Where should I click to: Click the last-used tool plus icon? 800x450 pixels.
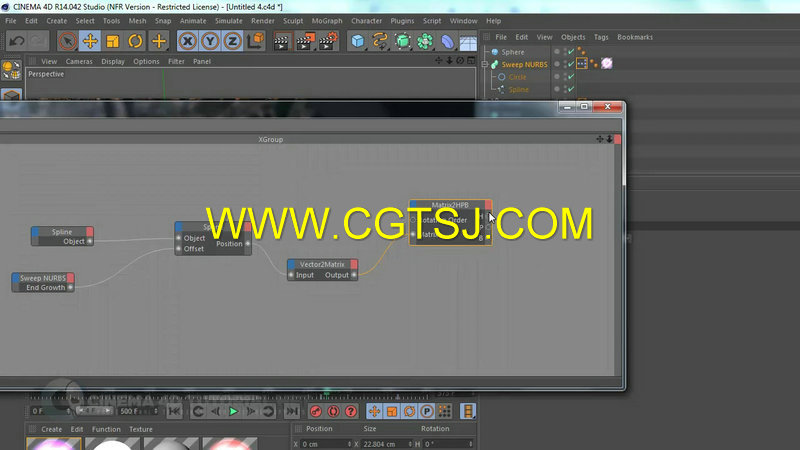[x=159, y=41]
